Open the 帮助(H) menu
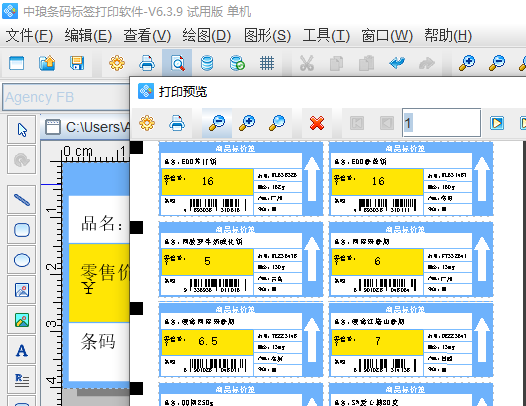526x406 pixels. click(x=448, y=35)
